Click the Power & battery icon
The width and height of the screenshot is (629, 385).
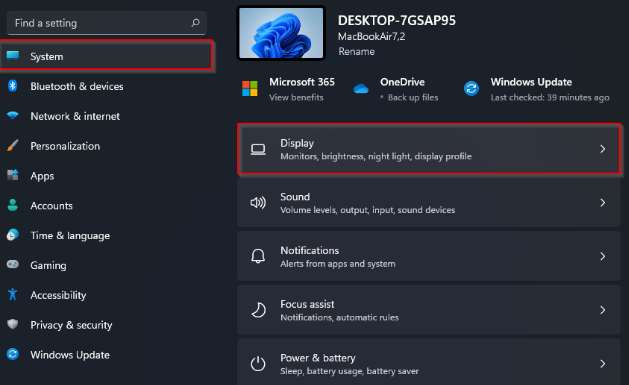point(258,364)
